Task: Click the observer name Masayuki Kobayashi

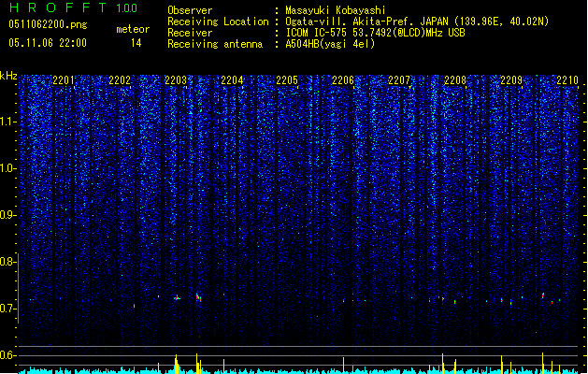Action: coord(336,10)
